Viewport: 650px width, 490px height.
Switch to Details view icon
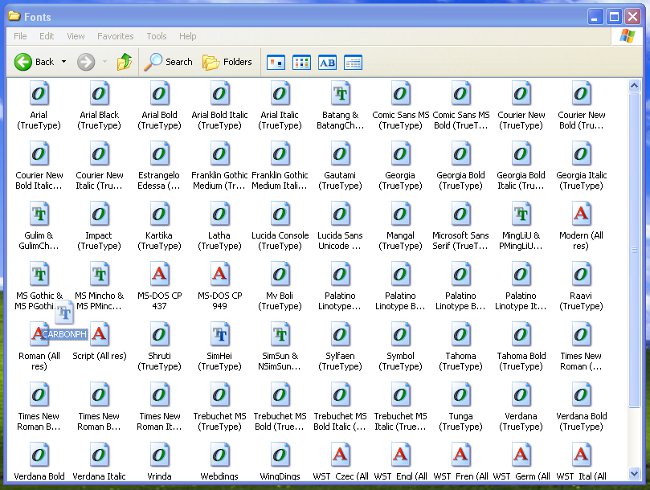(353, 63)
